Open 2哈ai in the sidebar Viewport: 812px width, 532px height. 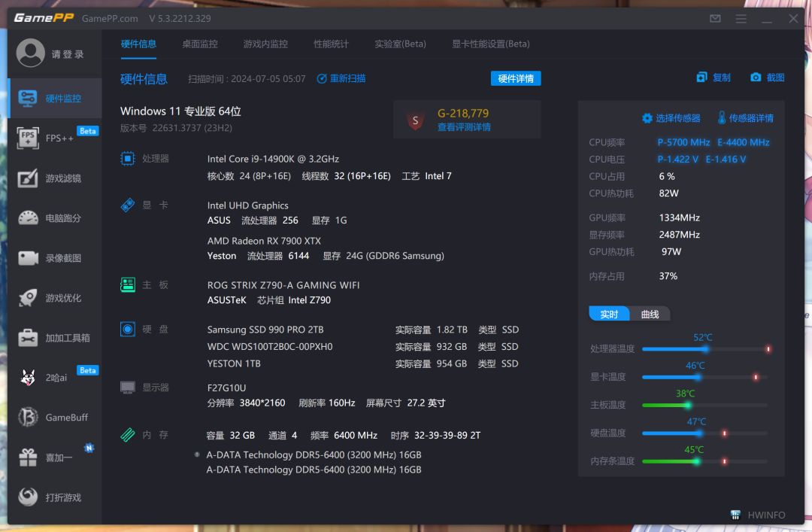pos(54,378)
